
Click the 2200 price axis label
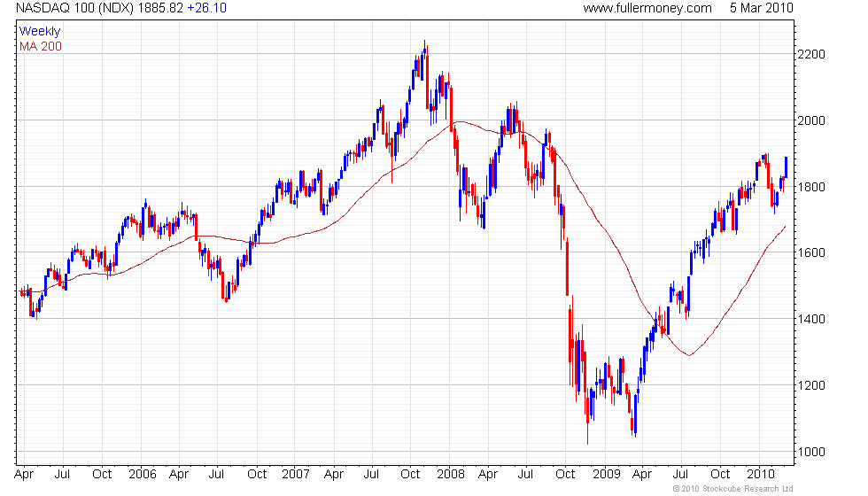[x=811, y=54]
